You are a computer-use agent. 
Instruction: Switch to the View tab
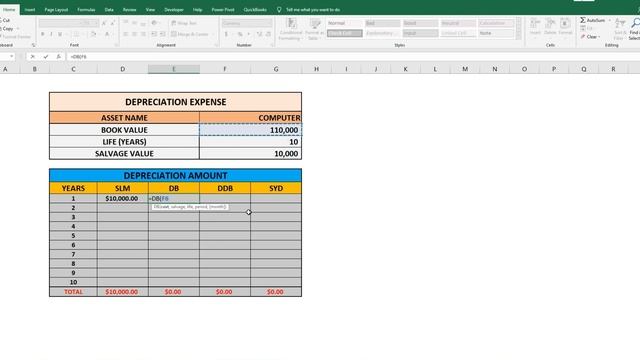150,9
